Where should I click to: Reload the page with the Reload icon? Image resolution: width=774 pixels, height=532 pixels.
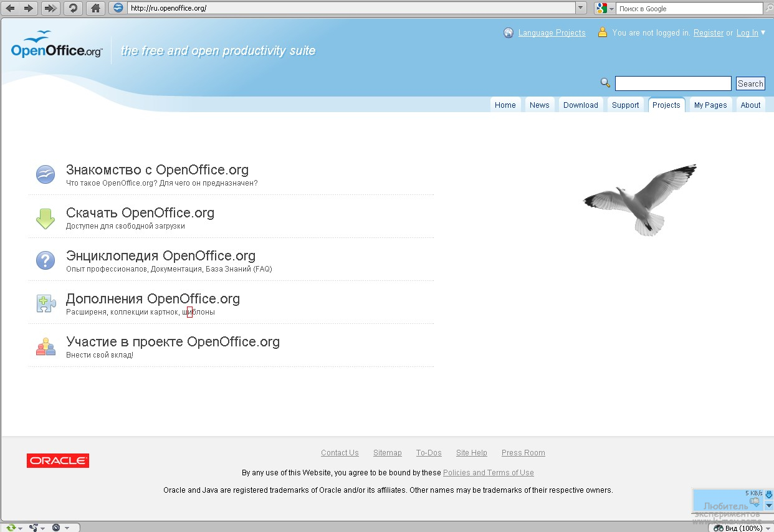73,8
